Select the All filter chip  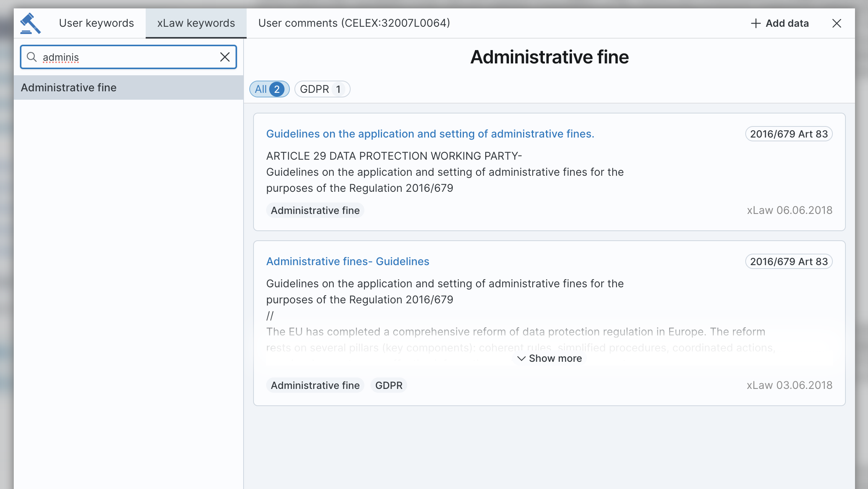click(x=269, y=89)
